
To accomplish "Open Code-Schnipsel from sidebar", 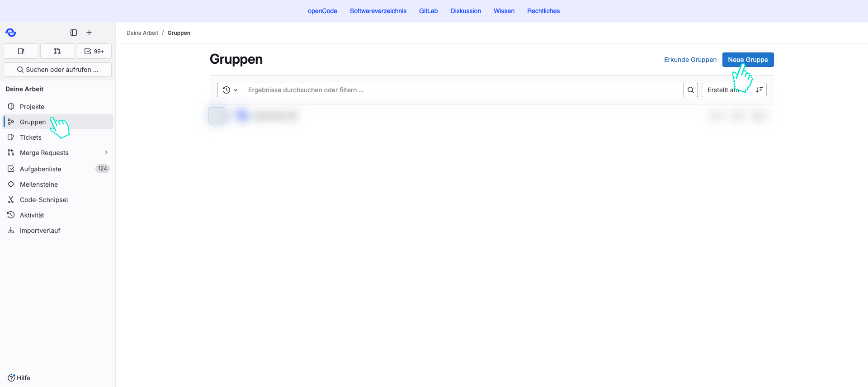I will (44, 200).
